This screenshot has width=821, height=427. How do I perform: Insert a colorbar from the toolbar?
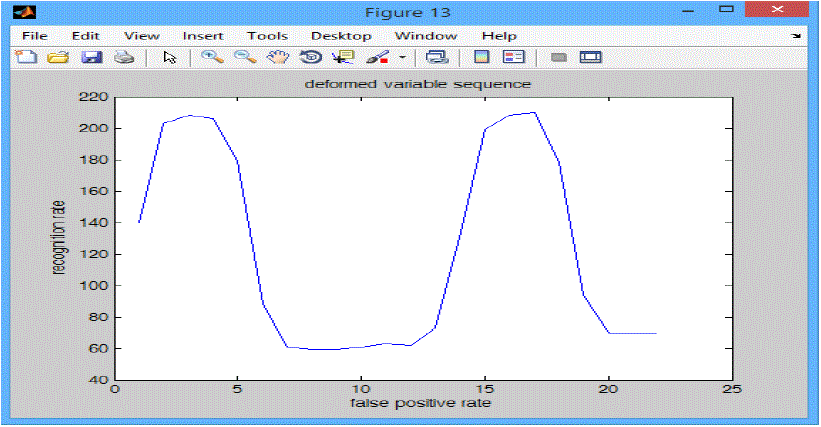[481, 57]
